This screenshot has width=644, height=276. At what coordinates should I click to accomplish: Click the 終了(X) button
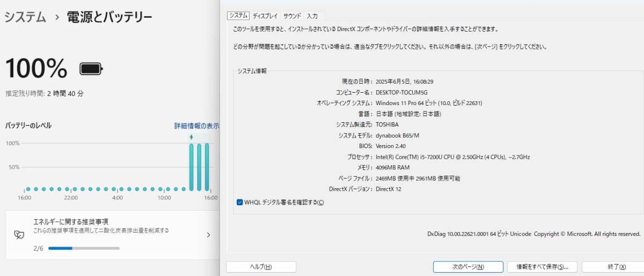click(x=613, y=267)
